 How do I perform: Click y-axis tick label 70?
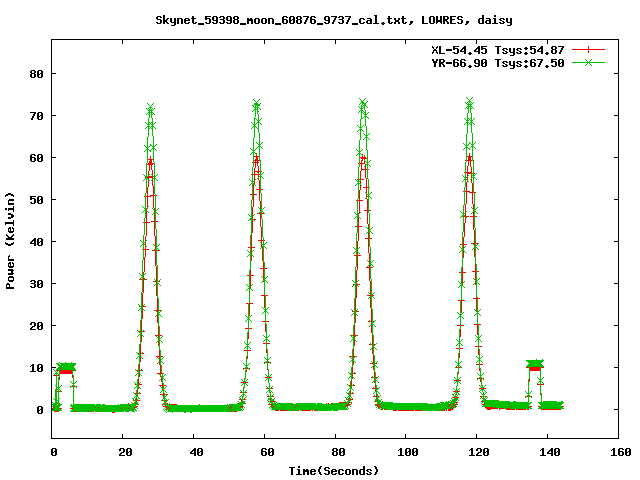[36, 116]
